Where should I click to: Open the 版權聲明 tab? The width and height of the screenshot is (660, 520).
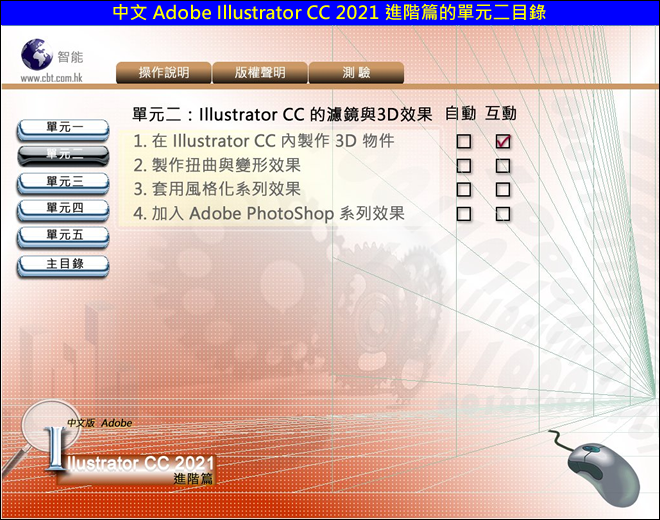(260, 73)
